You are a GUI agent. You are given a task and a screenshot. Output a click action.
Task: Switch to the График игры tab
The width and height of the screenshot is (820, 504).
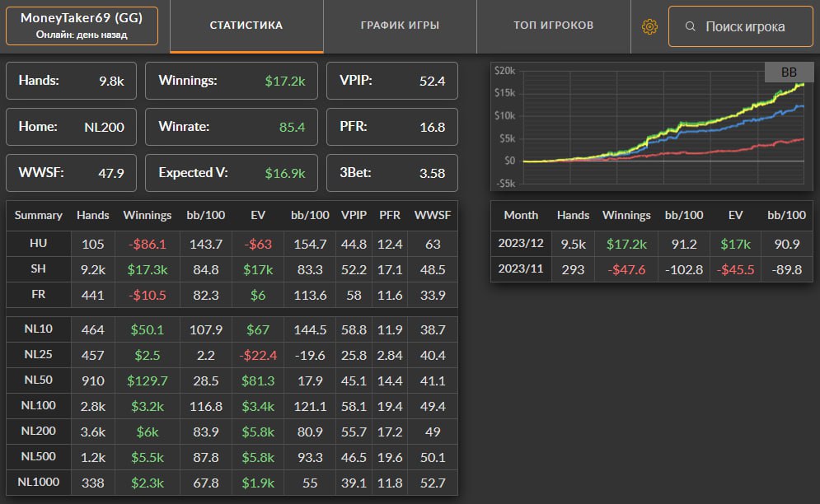400,26
